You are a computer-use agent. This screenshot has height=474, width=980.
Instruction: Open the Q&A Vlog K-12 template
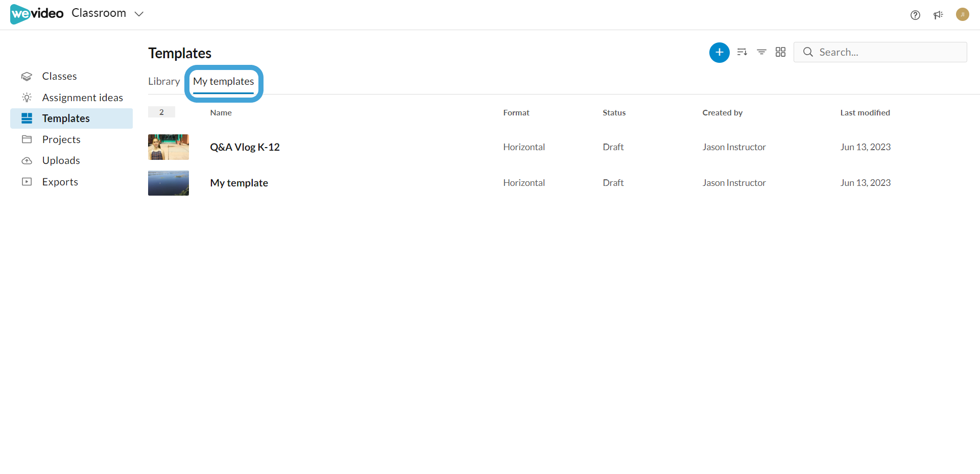[245, 147]
